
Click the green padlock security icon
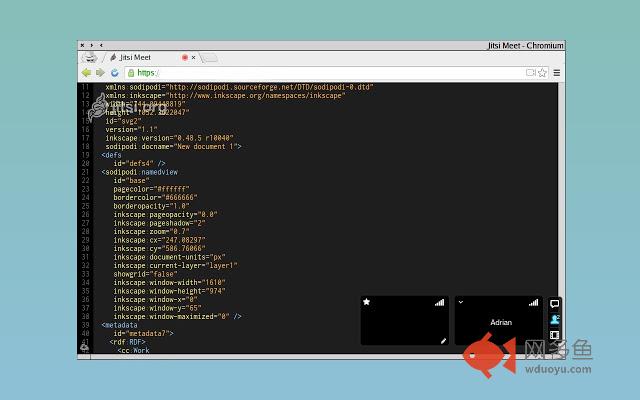(x=131, y=73)
